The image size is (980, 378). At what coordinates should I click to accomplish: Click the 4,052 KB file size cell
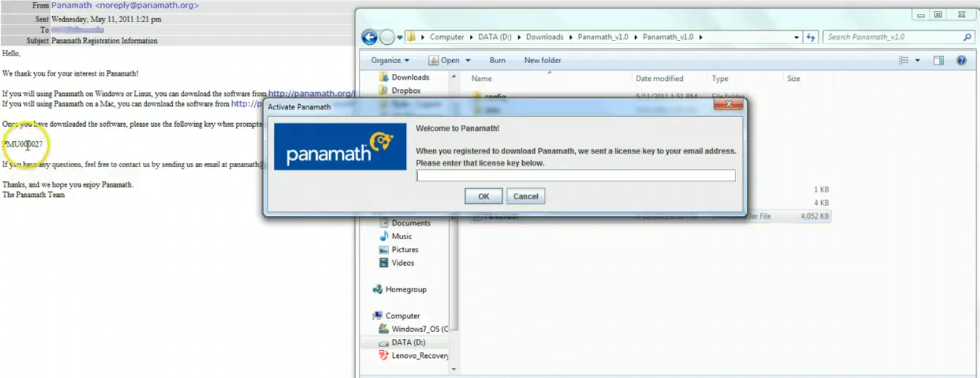(x=815, y=216)
